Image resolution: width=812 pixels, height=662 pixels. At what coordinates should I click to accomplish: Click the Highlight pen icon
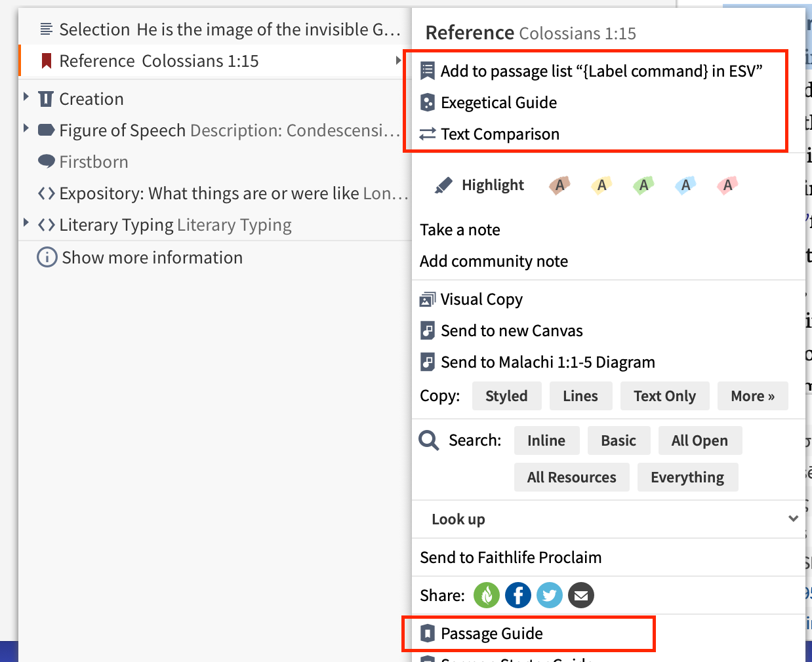pos(443,185)
